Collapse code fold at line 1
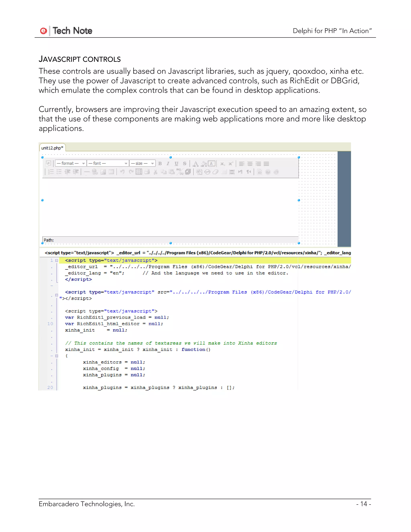Screen dimensions: 411x532 (56, 260)
